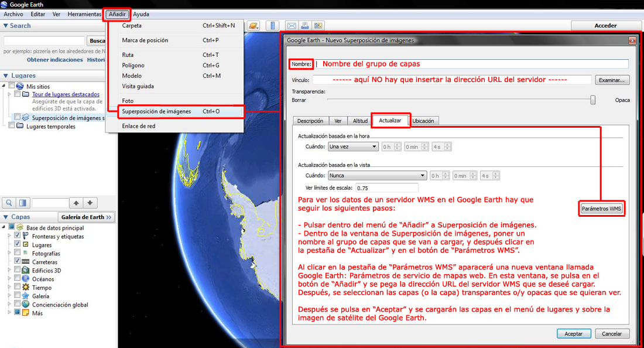Click the up arrow button in Lugares panel
644x348 pixels.
pos(76,203)
